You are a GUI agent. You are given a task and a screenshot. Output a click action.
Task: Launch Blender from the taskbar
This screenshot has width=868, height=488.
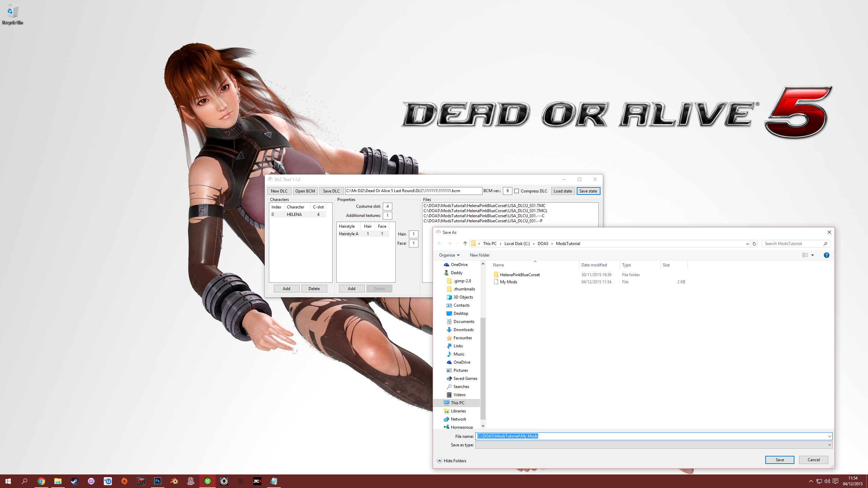(174, 481)
